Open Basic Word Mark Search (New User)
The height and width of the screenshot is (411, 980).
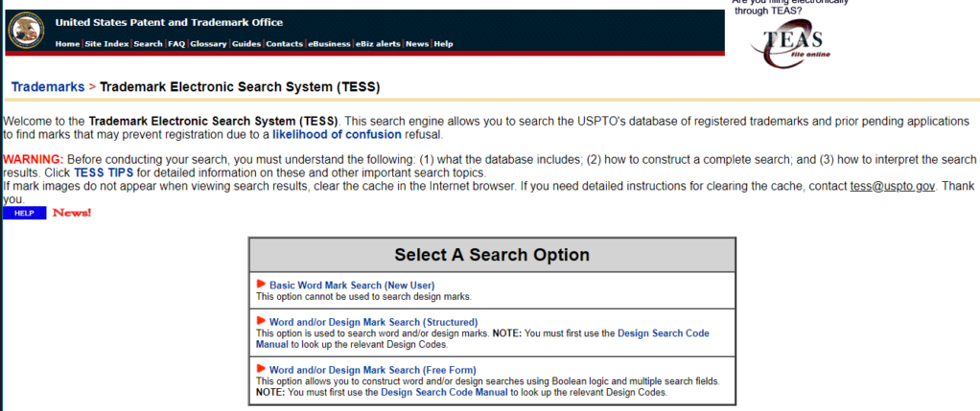coord(352,285)
